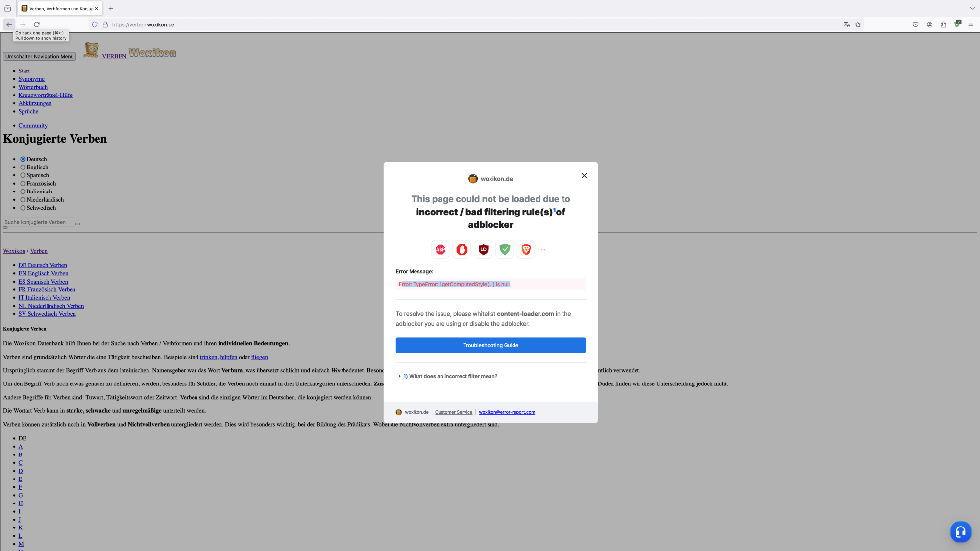This screenshot has width=980, height=551.
Task: Open the SV Schwedisch Verben link
Action: point(47,314)
